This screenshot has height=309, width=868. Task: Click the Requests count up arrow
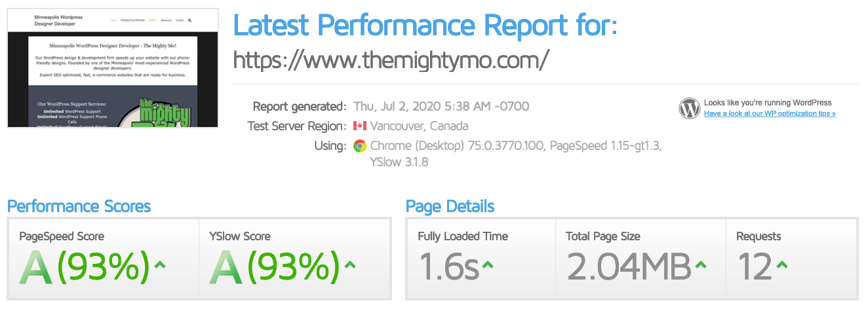[x=781, y=265]
